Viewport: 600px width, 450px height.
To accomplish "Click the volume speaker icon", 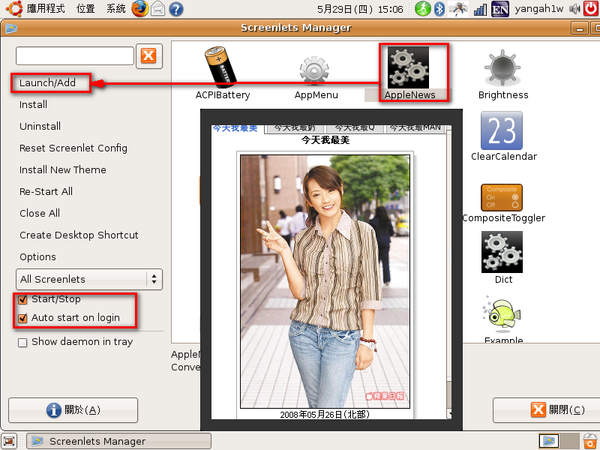I will coord(574,8).
